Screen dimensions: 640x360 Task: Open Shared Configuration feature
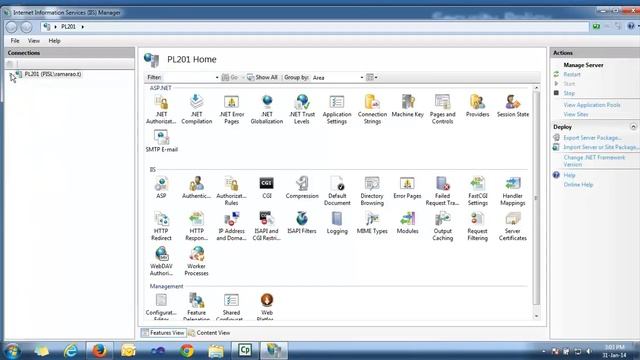click(x=231, y=307)
